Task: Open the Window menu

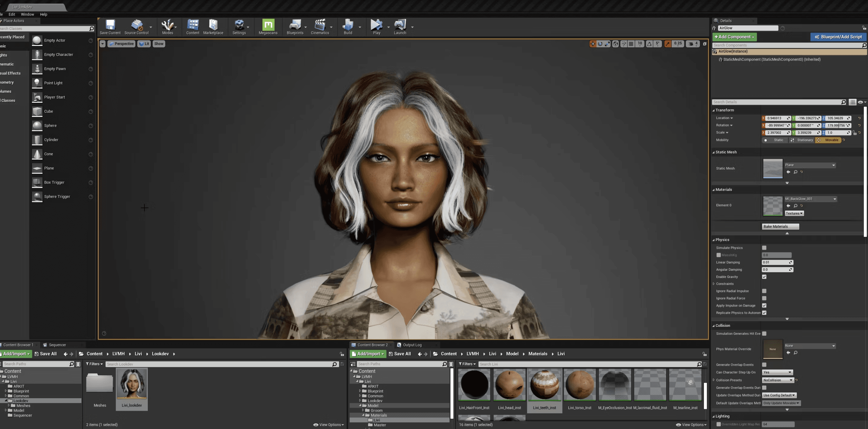Action: pos(27,15)
